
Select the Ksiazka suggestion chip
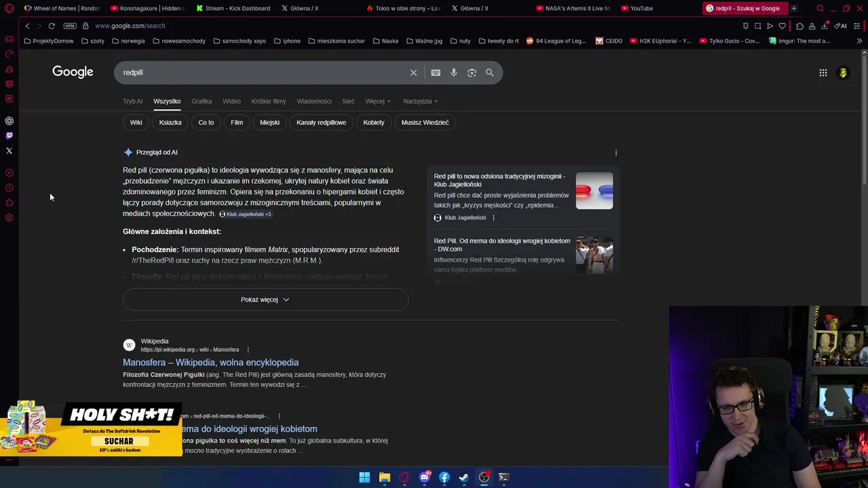point(170,123)
